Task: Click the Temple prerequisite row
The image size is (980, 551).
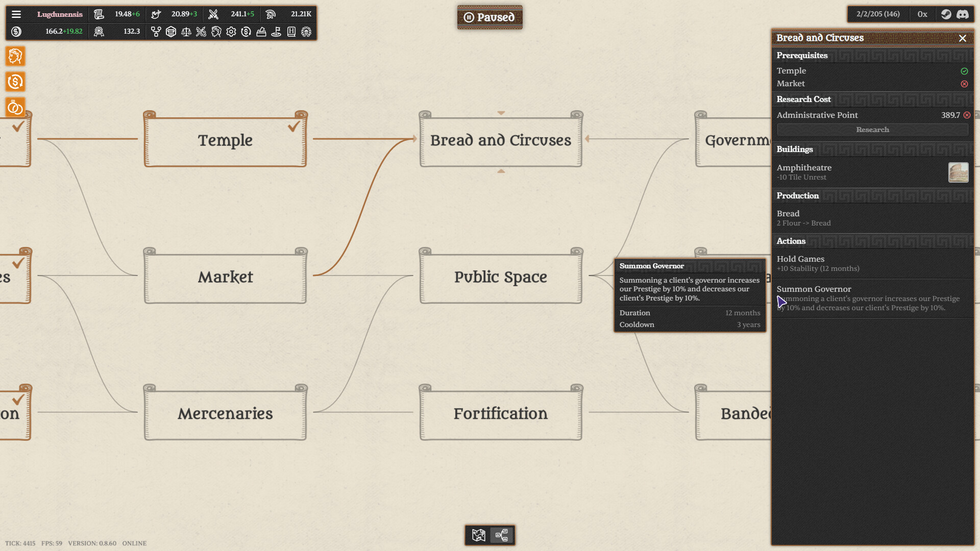Action: (x=872, y=71)
